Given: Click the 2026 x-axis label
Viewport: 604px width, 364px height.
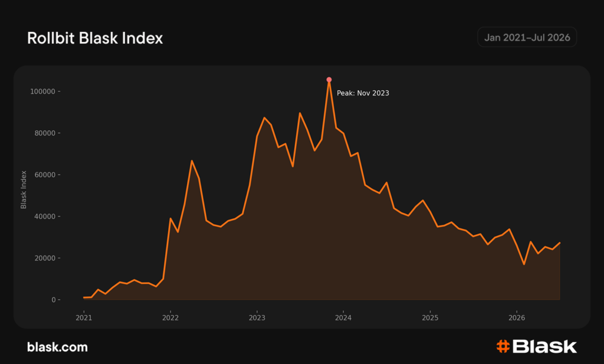Looking at the screenshot, I should tap(517, 318).
